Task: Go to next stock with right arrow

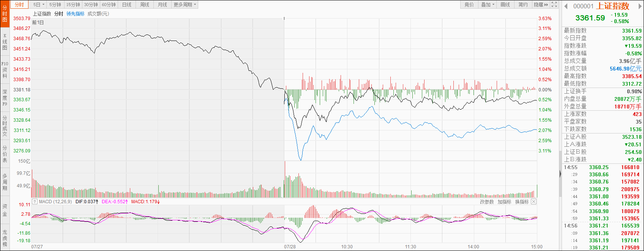Action: point(641,6)
